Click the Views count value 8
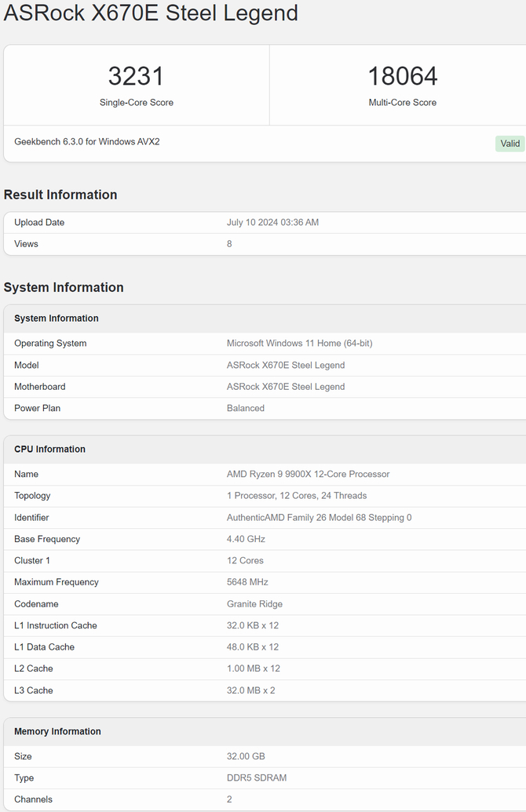526x812 pixels. point(229,244)
